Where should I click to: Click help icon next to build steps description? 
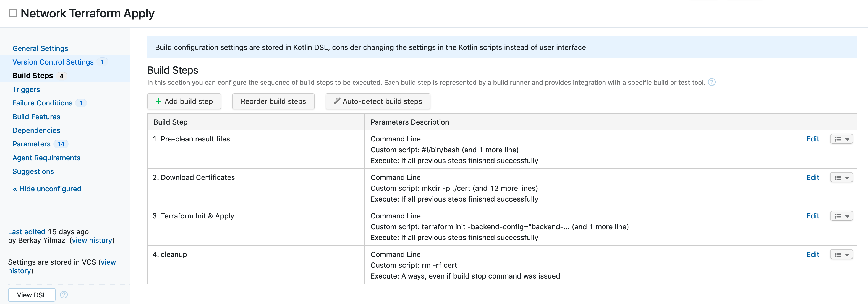(713, 82)
